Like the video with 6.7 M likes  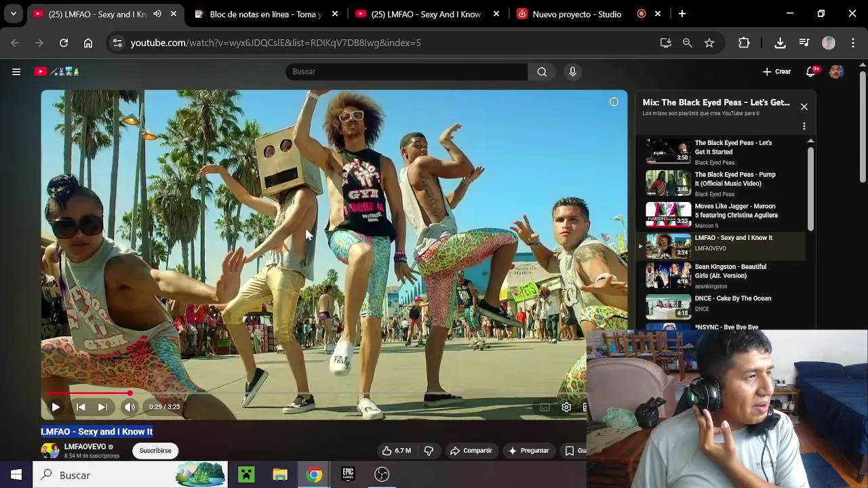click(397, 450)
